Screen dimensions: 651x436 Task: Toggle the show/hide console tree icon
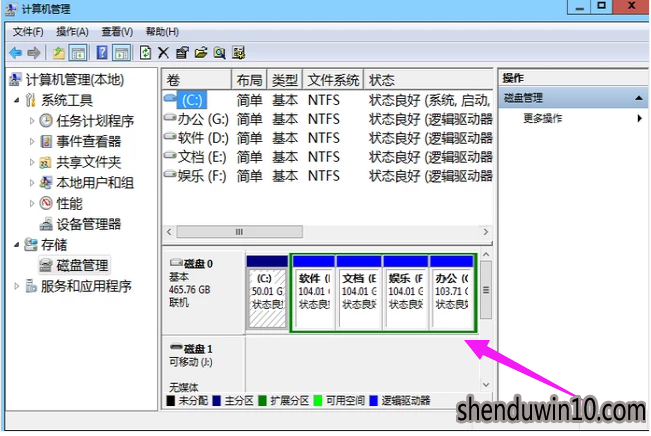click(78, 53)
